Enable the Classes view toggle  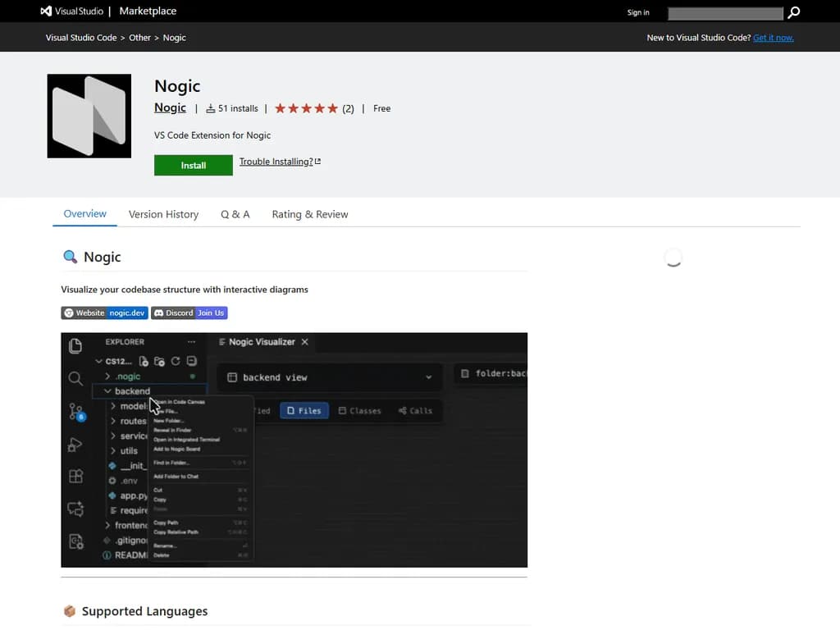(359, 410)
